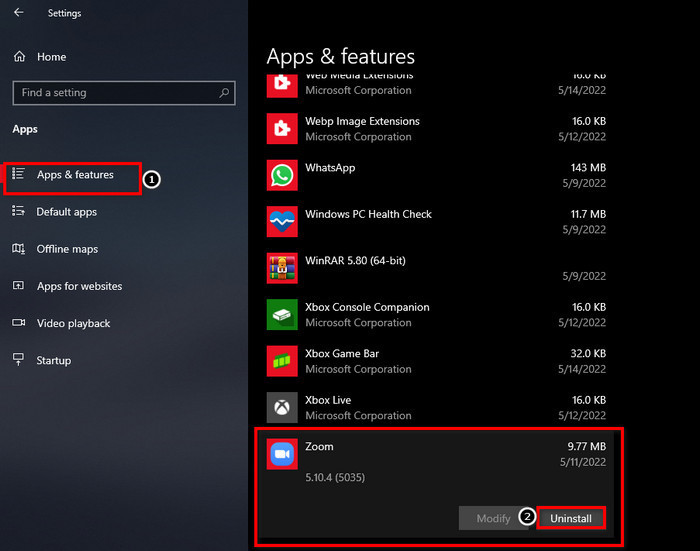
Task: Select WinRAR 5.80 (64-bit) entry
Action: click(x=355, y=261)
